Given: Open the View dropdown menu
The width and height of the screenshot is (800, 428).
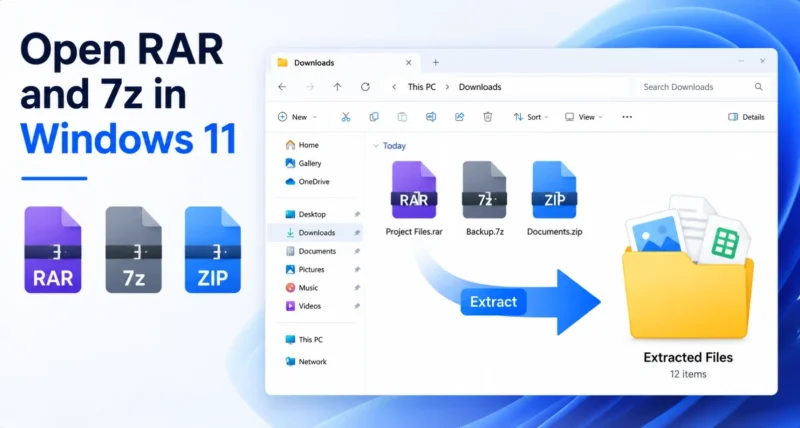Looking at the screenshot, I should 584,117.
